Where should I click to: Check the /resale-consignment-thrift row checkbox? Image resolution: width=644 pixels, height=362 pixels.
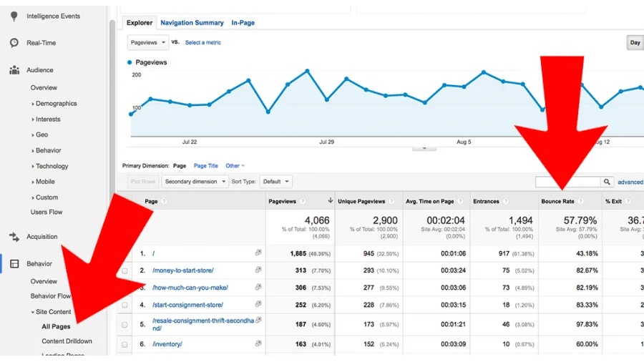pyautogui.click(x=125, y=325)
